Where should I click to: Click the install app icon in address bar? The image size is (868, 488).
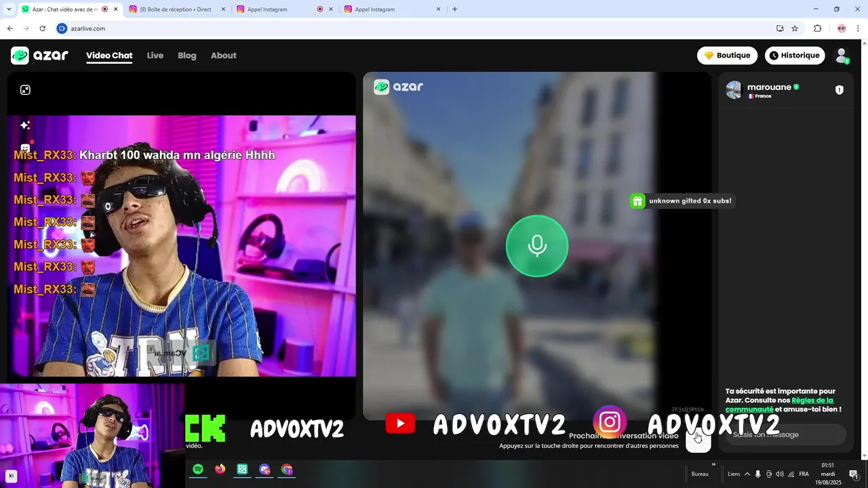point(780,28)
